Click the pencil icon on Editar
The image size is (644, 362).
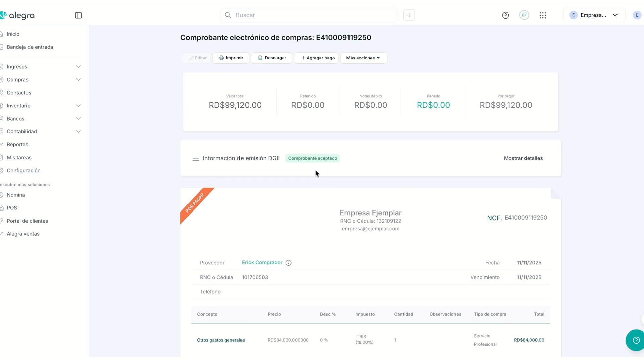(x=191, y=58)
